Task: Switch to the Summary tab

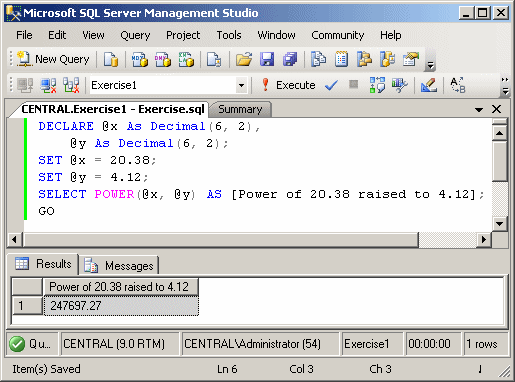Action: click(240, 110)
